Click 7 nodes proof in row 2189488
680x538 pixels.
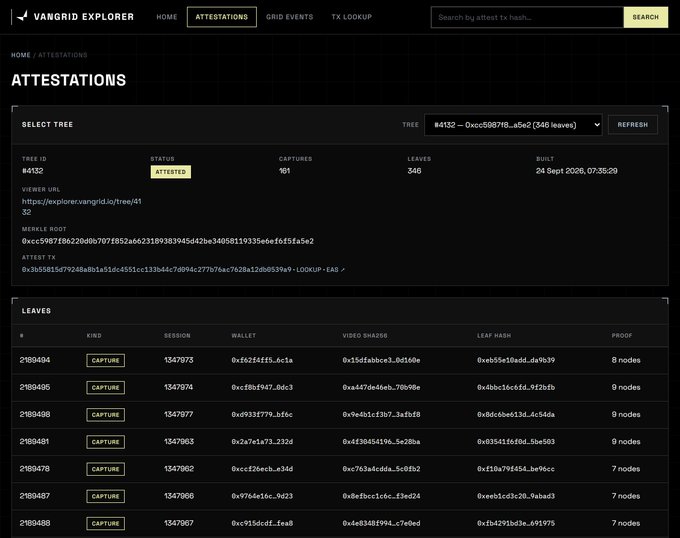pos(626,523)
